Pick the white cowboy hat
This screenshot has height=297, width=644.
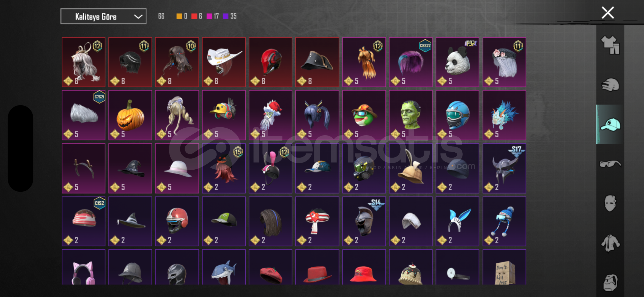tap(224, 62)
